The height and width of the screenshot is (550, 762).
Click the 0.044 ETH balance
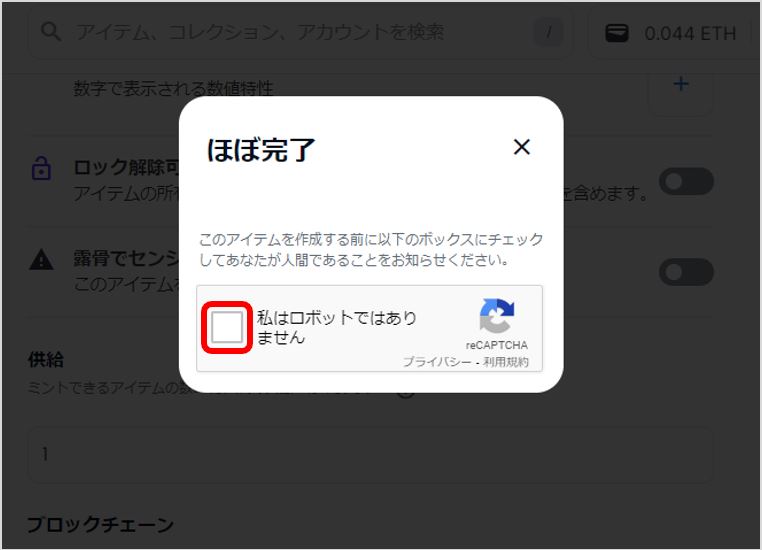pos(690,34)
